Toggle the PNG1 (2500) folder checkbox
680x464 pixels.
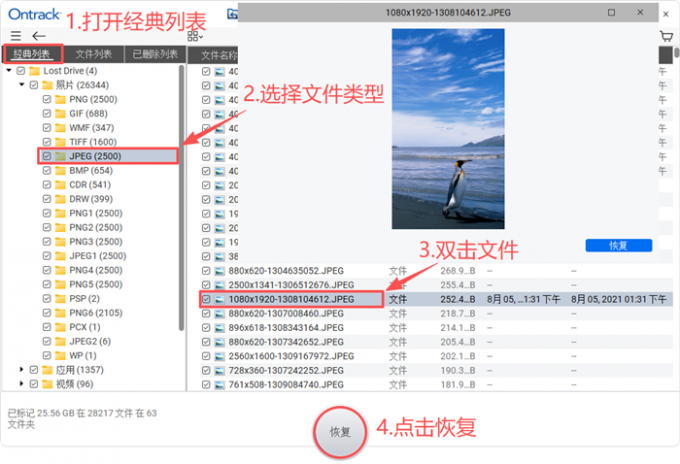(x=47, y=213)
